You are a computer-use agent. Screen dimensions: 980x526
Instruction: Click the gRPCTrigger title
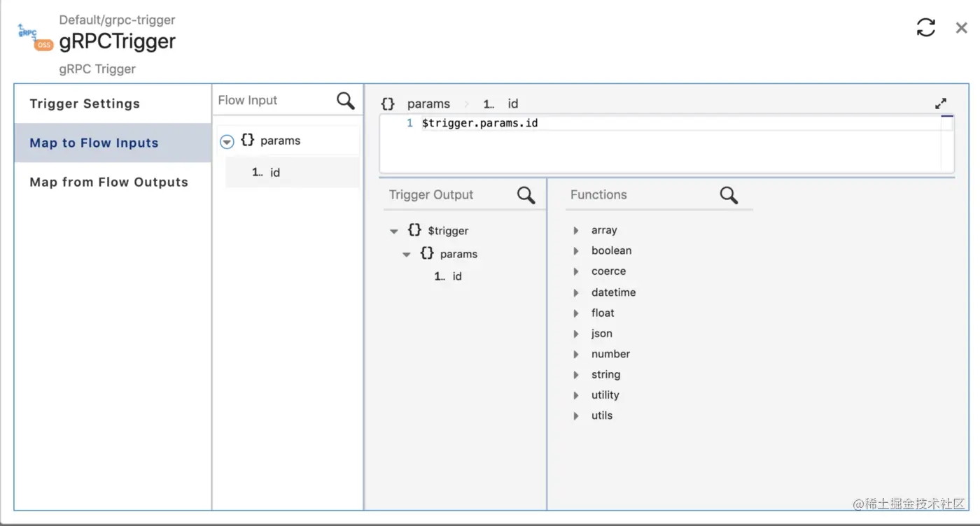click(117, 42)
